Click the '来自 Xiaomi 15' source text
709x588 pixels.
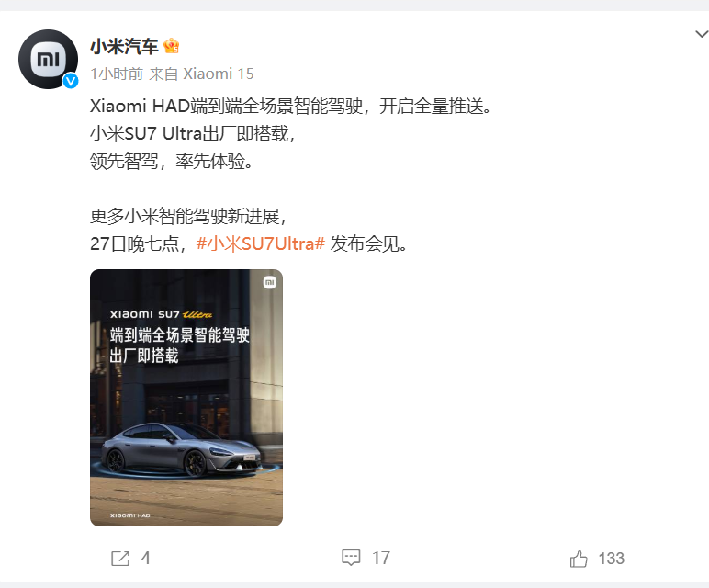click(201, 73)
